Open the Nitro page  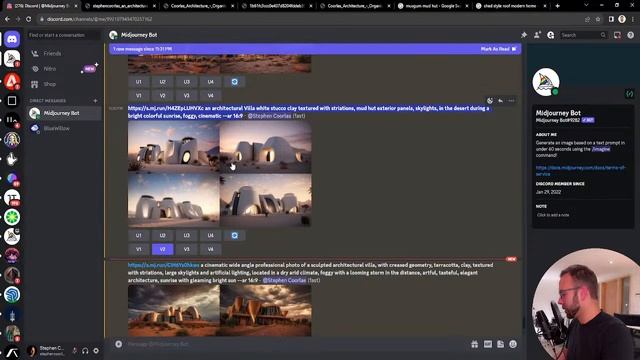pyautogui.click(x=64, y=69)
